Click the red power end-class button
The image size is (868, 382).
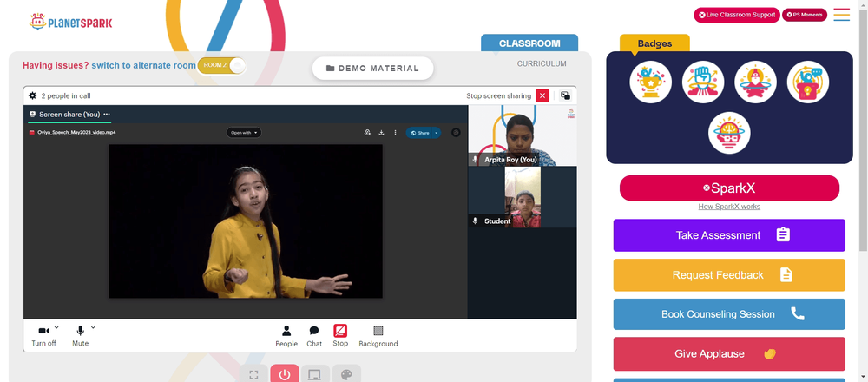(285, 374)
